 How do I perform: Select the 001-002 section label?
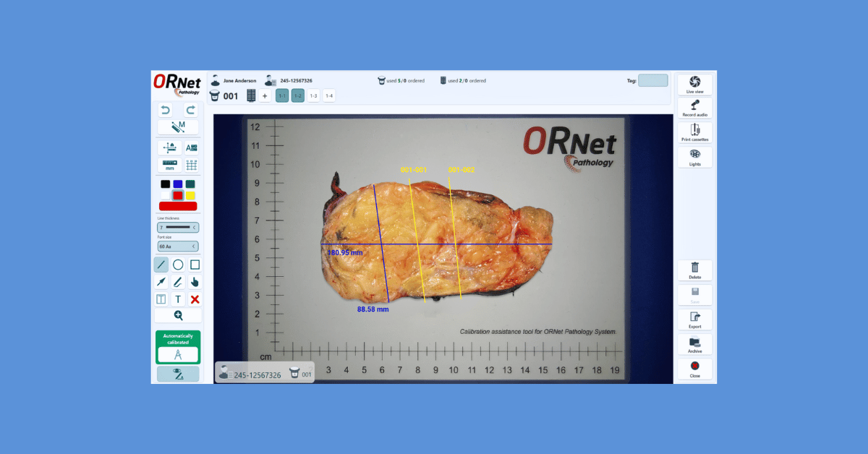(461, 170)
